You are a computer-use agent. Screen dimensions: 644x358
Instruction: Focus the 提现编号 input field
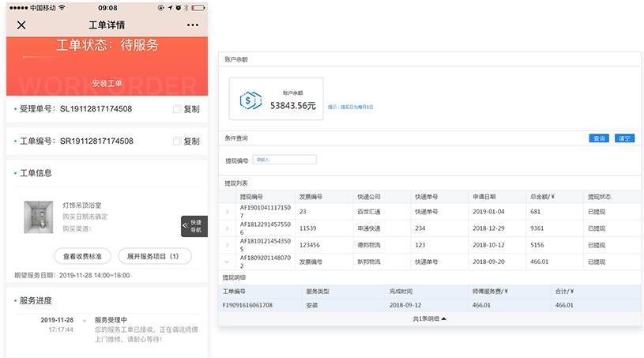point(284,160)
